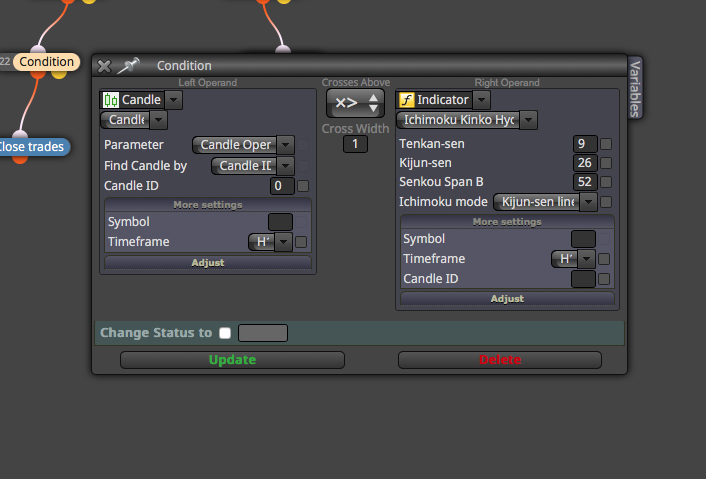
Task: Pin the Condition dialog with pushpin icon
Action: click(128, 66)
